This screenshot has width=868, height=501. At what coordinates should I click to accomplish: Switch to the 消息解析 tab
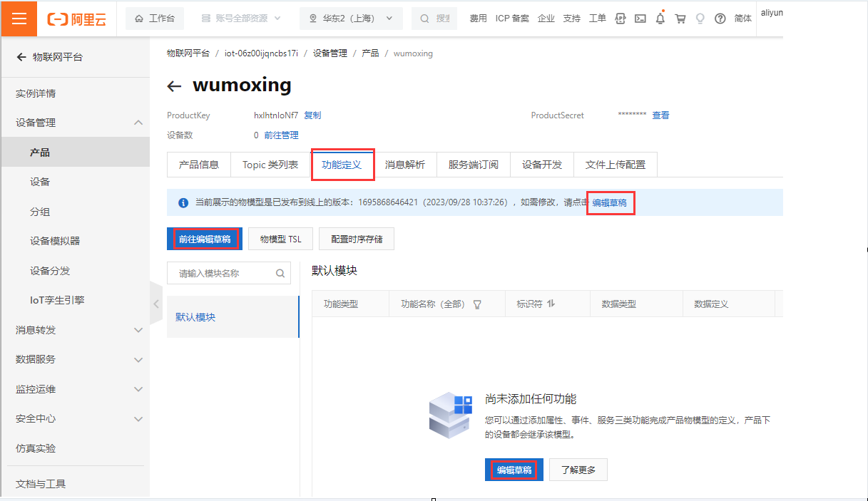click(405, 165)
